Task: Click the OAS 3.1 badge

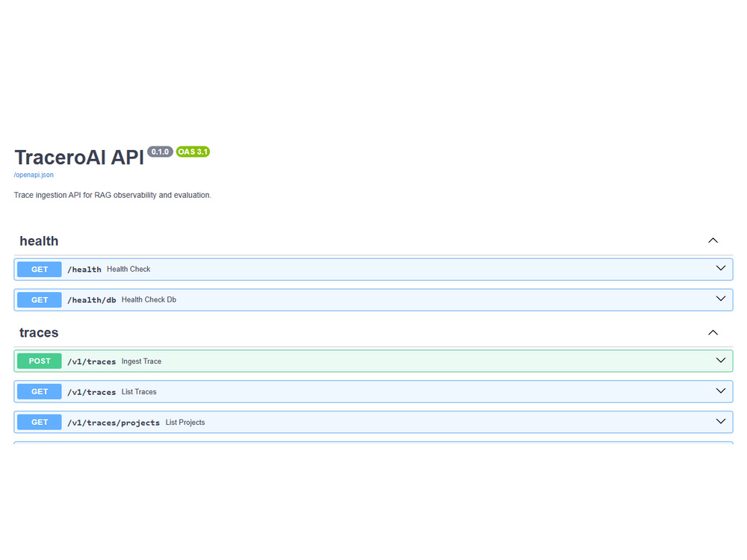Action: click(193, 152)
